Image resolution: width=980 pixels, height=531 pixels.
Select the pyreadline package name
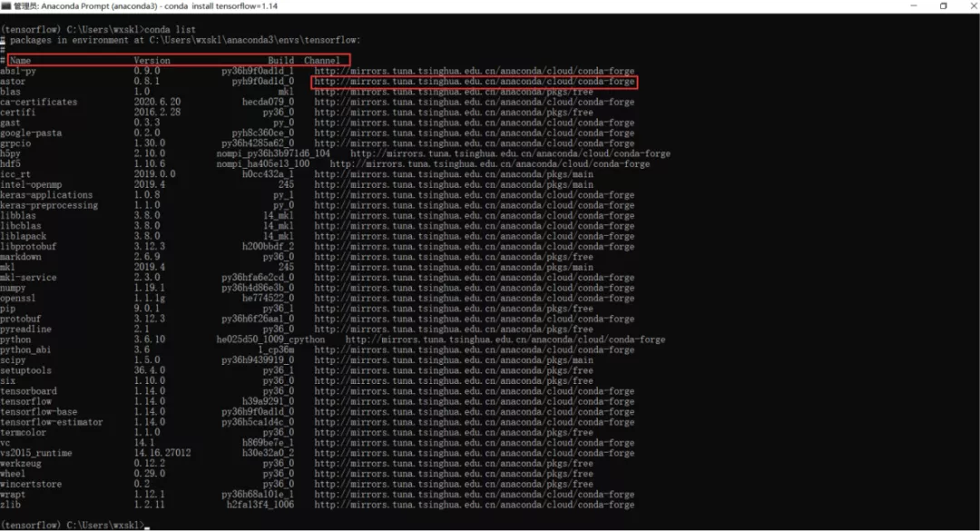tap(25, 329)
